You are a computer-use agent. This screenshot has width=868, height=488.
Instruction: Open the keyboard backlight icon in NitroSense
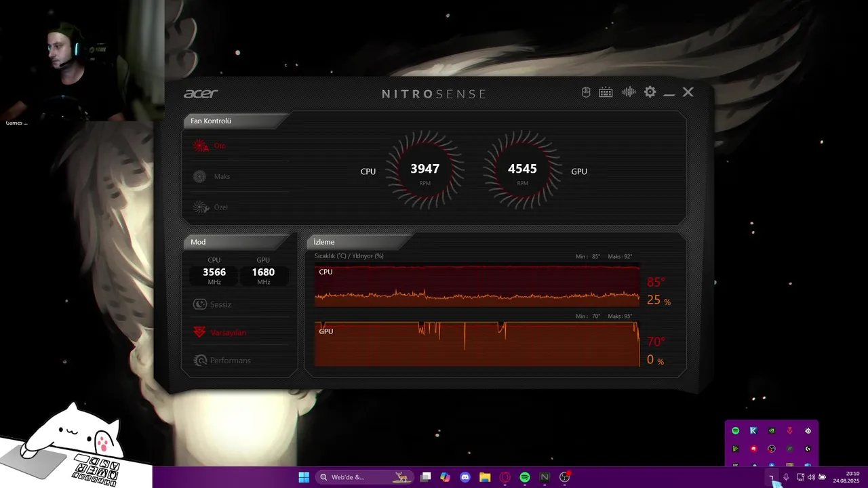(606, 92)
